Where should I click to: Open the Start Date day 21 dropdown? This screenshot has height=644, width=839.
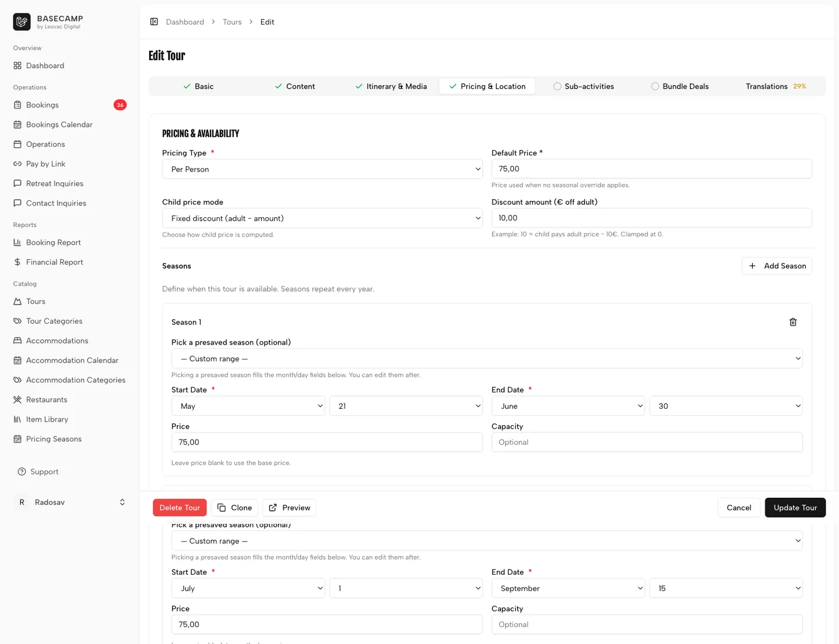406,406
